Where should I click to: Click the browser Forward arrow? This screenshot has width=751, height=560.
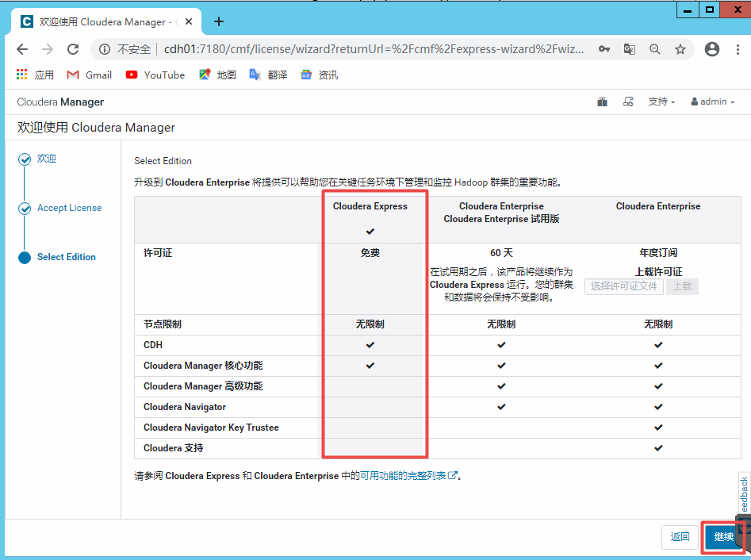tap(48, 49)
